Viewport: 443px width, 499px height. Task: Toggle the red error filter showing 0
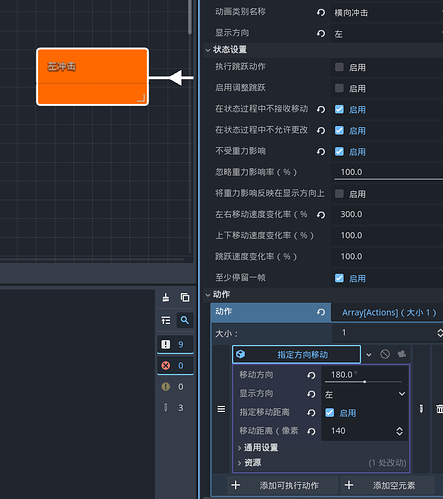pos(175,366)
